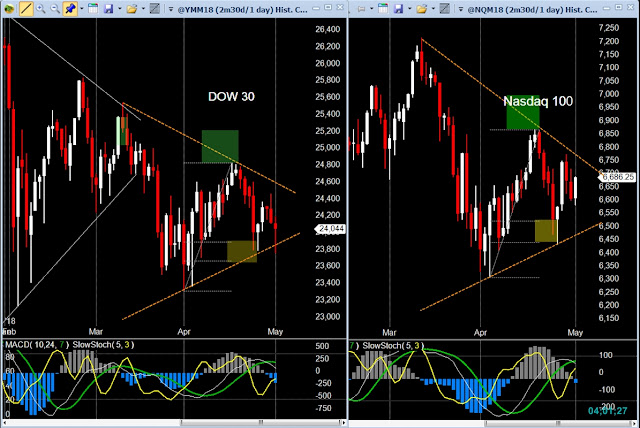Click the DOW 30 chart label
The image size is (640, 428).
click(231, 96)
